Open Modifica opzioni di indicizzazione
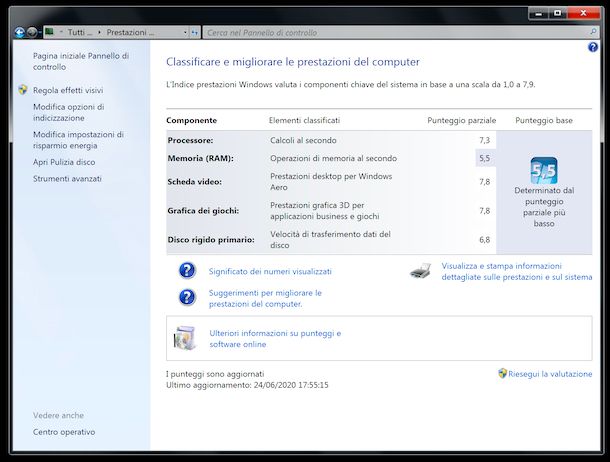This screenshot has width=610, height=462. [x=68, y=112]
